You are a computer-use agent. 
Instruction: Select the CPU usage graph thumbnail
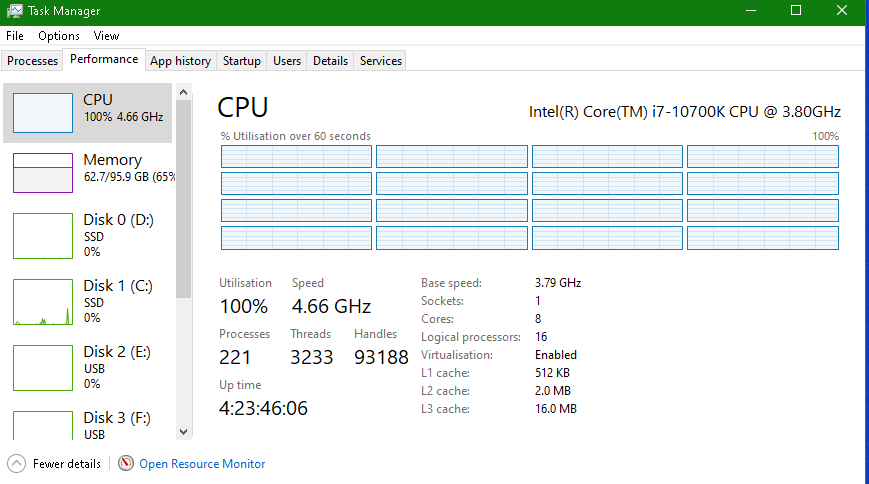pyautogui.click(x=43, y=113)
